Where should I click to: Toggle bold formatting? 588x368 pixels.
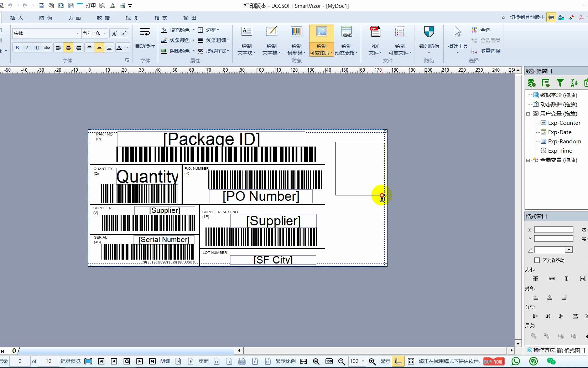tap(17, 47)
